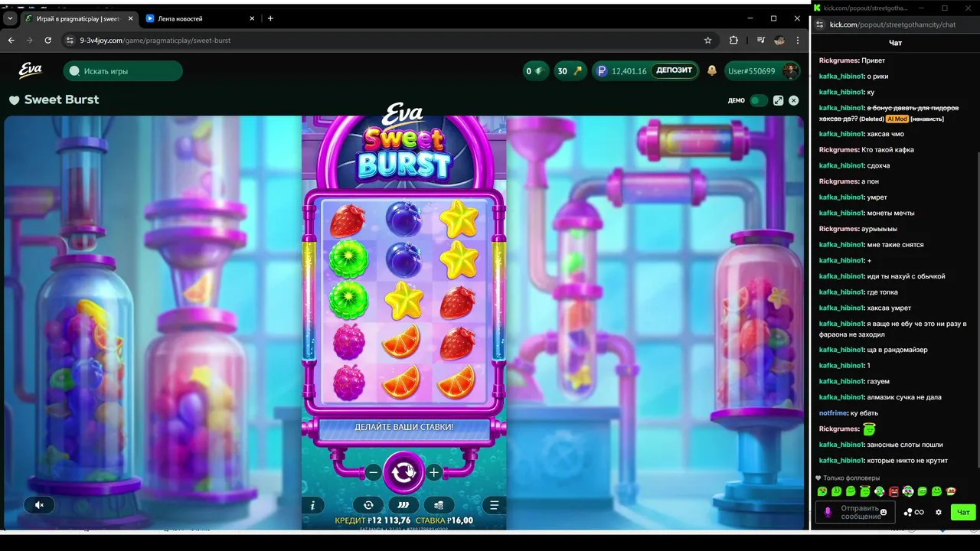Click the kick.com popout address bar

pyautogui.click(x=893, y=24)
